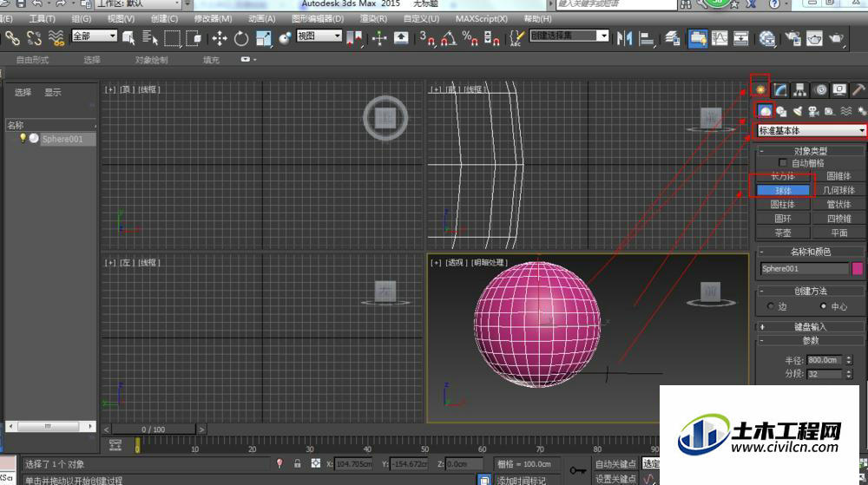
Task: Open the 视图 reference coordinate dropdown
Action: (319, 36)
